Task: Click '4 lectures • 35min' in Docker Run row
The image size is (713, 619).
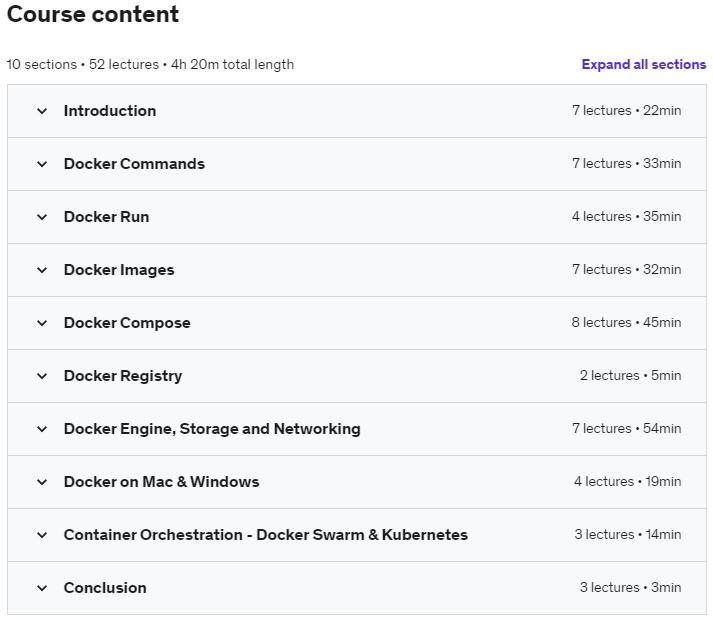Action: (627, 216)
